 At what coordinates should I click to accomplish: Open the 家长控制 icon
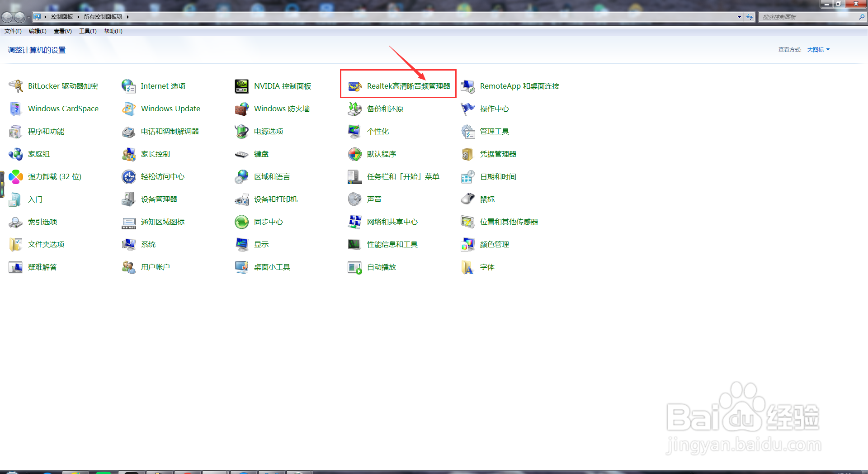(x=129, y=154)
